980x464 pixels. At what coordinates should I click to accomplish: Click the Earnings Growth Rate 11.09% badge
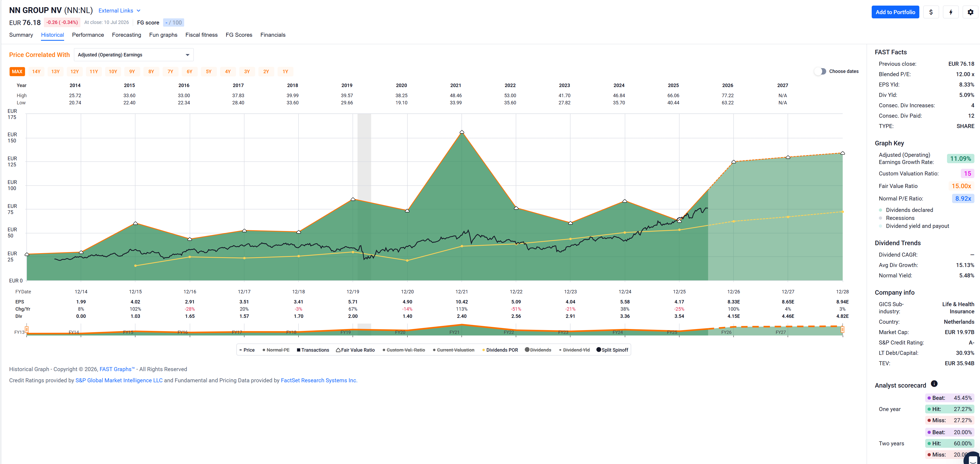click(960, 159)
